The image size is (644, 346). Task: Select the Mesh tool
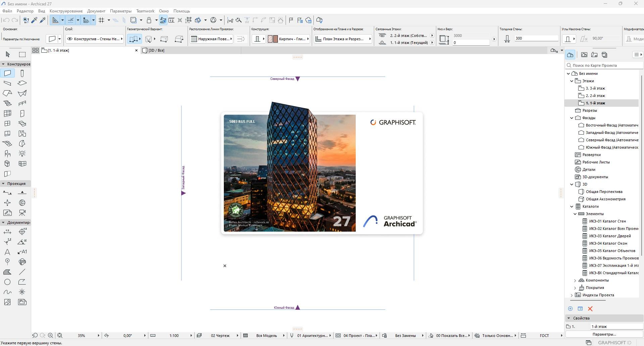click(x=7, y=144)
